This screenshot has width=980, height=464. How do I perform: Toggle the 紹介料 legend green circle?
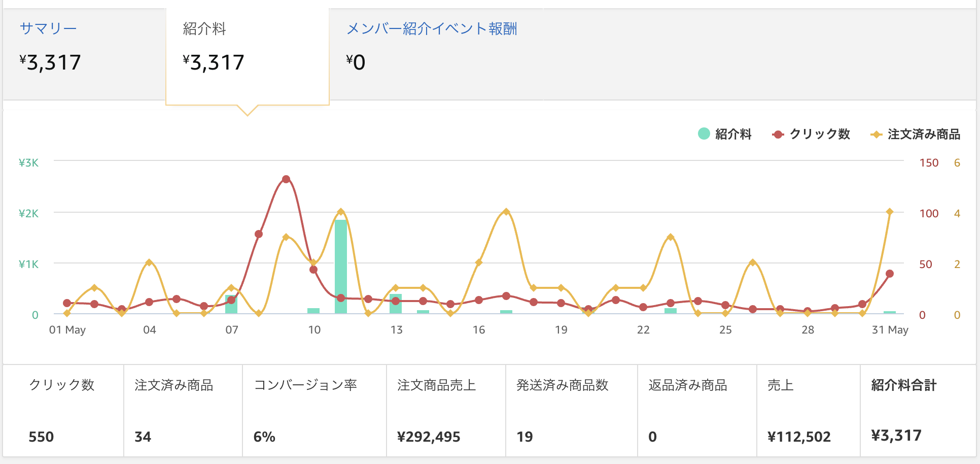[x=704, y=134]
